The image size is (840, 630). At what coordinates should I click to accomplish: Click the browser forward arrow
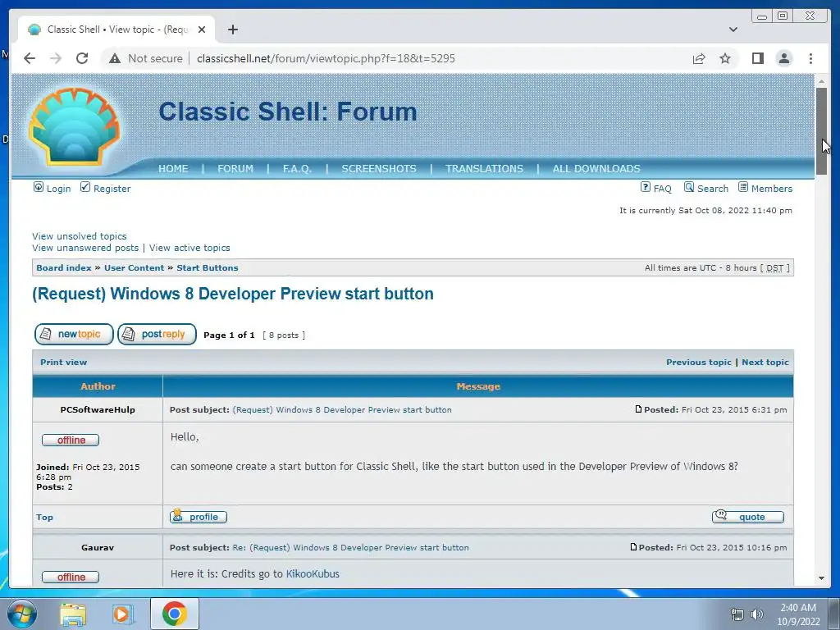coord(56,58)
